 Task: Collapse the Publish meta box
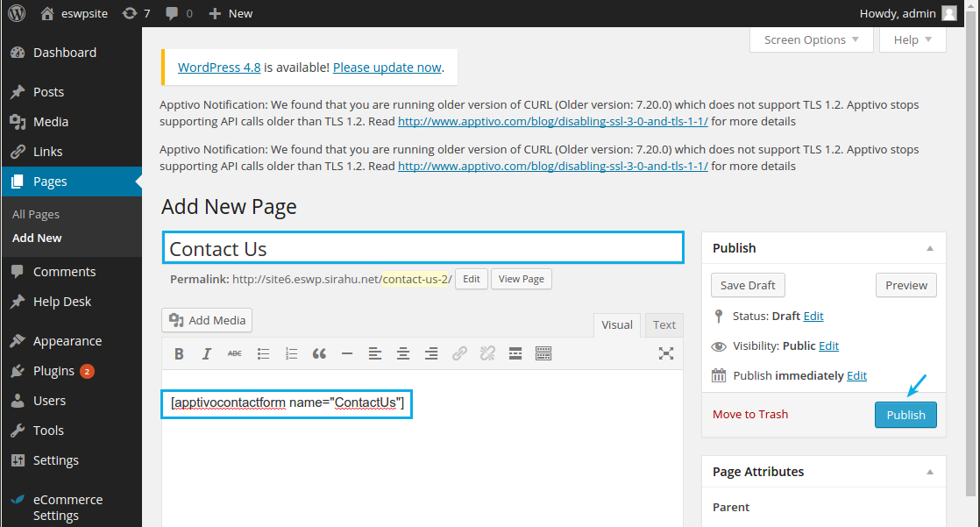tap(930, 248)
